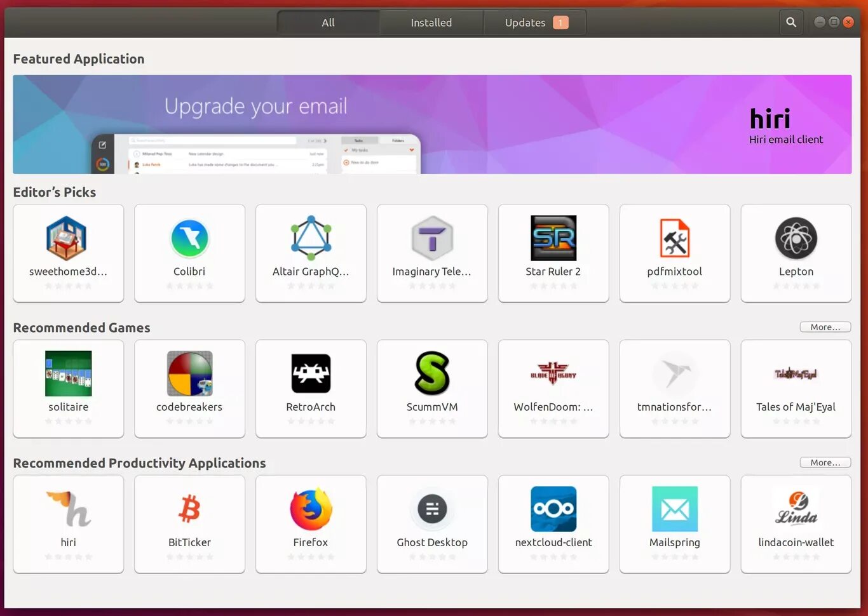The height and width of the screenshot is (616, 868).
Task: Show more Recommended Games
Action: coord(825,327)
